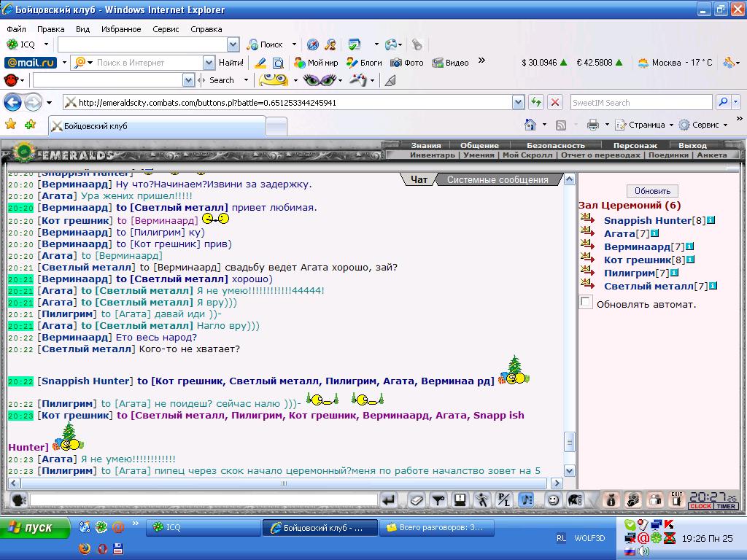Screen dimensions: 747x560
Task: Switch to the Системные сообщения tab
Action: (498, 179)
